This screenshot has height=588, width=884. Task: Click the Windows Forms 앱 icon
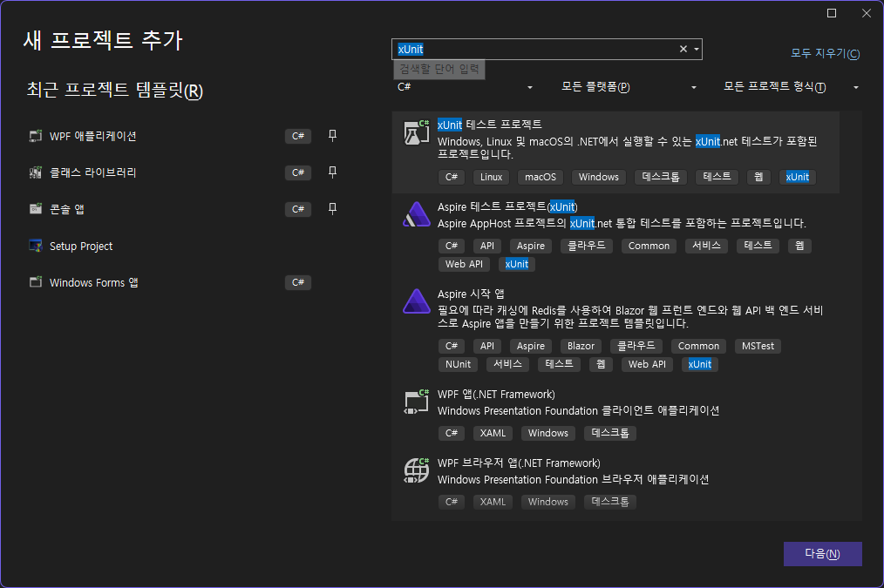click(35, 283)
